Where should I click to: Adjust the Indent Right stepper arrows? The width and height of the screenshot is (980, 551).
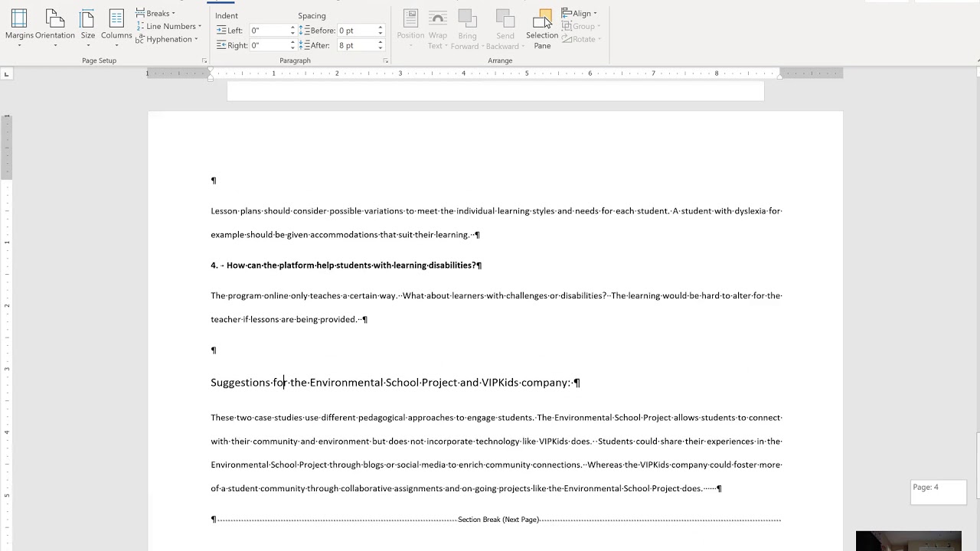pyautogui.click(x=292, y=45)
